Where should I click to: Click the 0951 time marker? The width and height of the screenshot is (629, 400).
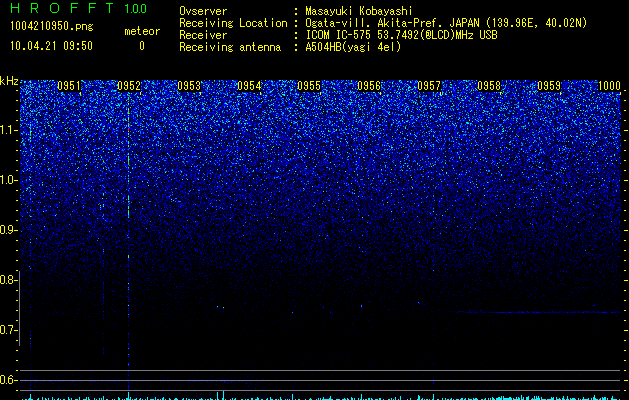point(69,86)
